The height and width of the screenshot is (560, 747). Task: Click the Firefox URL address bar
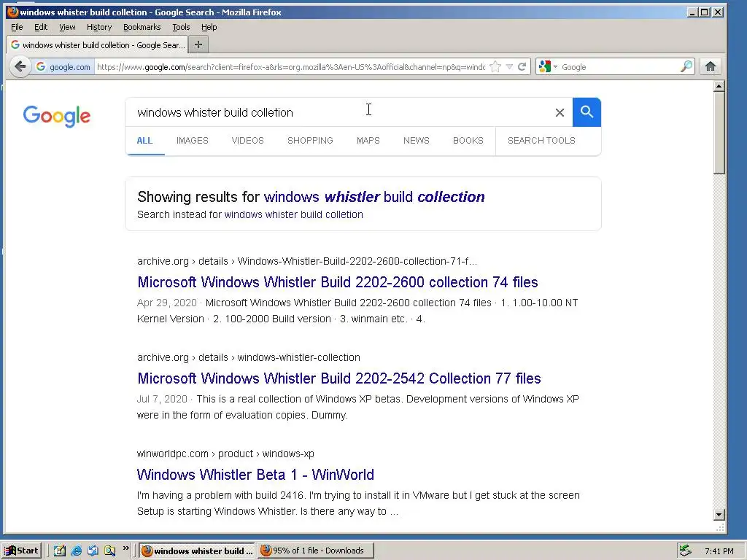[x=290, y=66]
